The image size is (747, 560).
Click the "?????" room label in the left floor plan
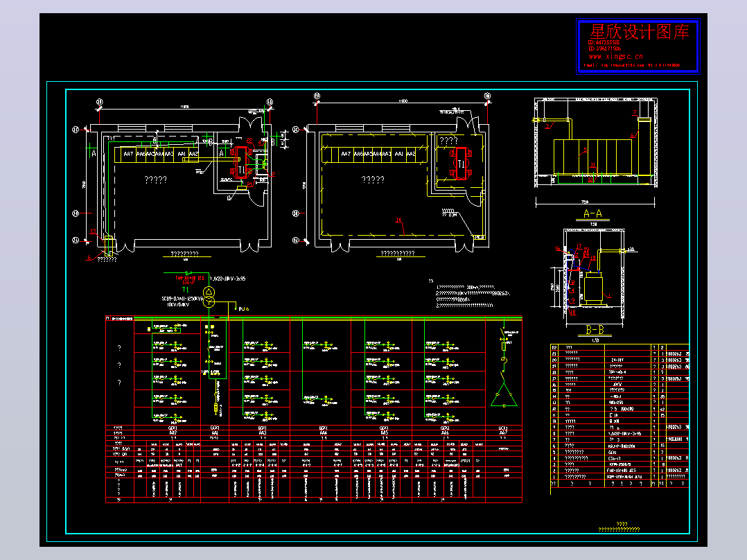(155, 180)
